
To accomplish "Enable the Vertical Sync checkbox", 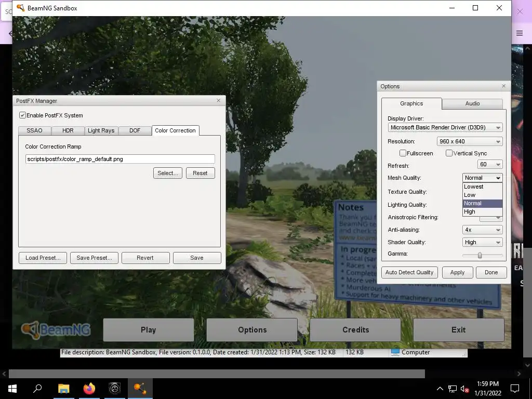I will point(449,153).
